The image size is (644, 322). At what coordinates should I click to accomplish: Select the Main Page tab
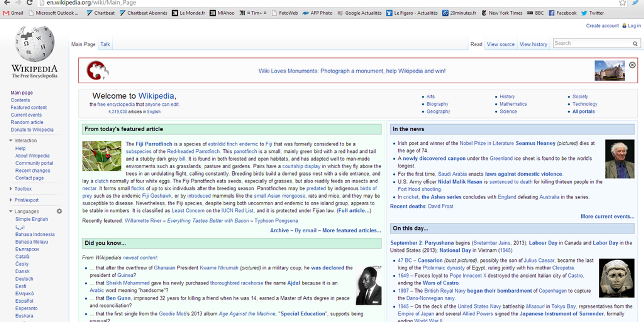(84, 44)
